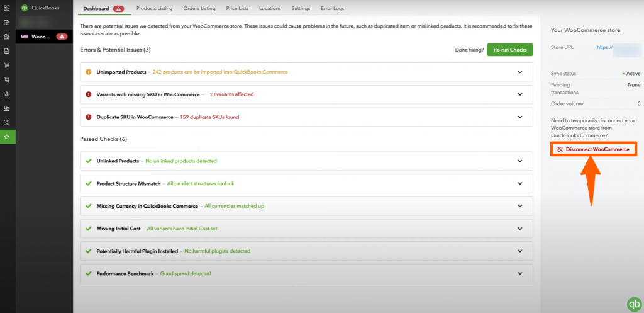Expand the Unlinked Products chevron
Image resolution: width=644 pixels, height=313 pixels.
(520, 161)
